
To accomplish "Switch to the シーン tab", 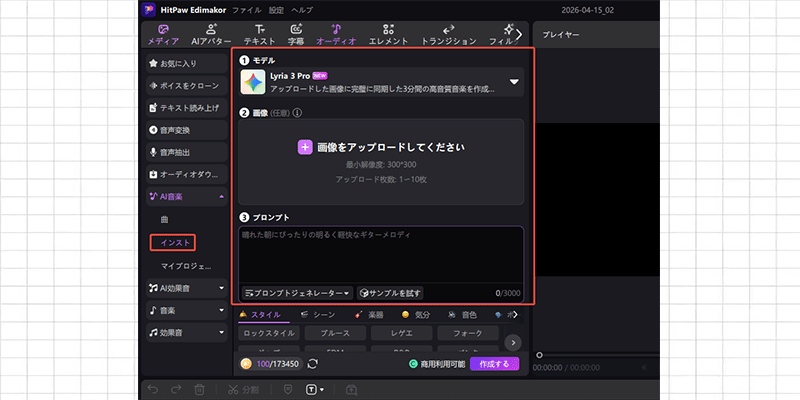I will coord(317,315).
